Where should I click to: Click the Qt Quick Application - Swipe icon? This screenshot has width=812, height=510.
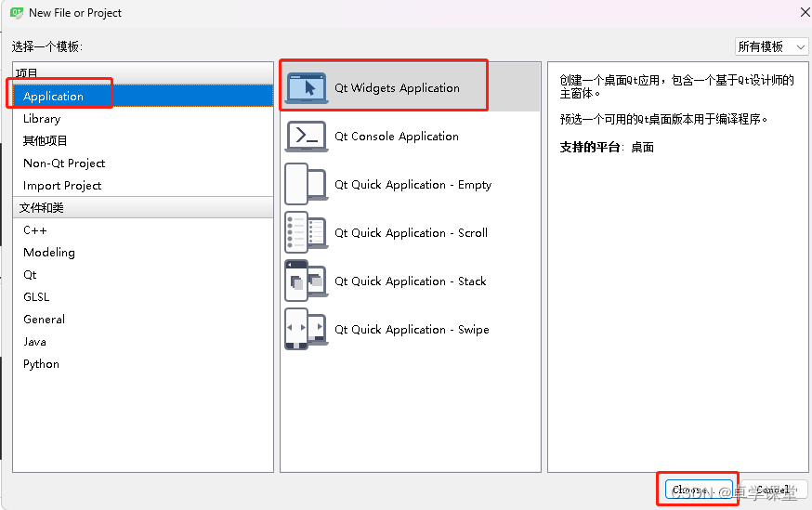[x=306, y=329]
